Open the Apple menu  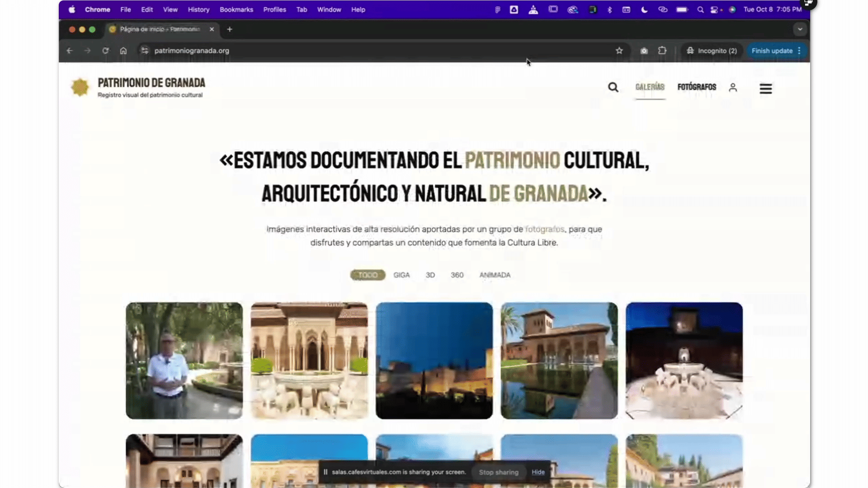click(x=72, y=9)
